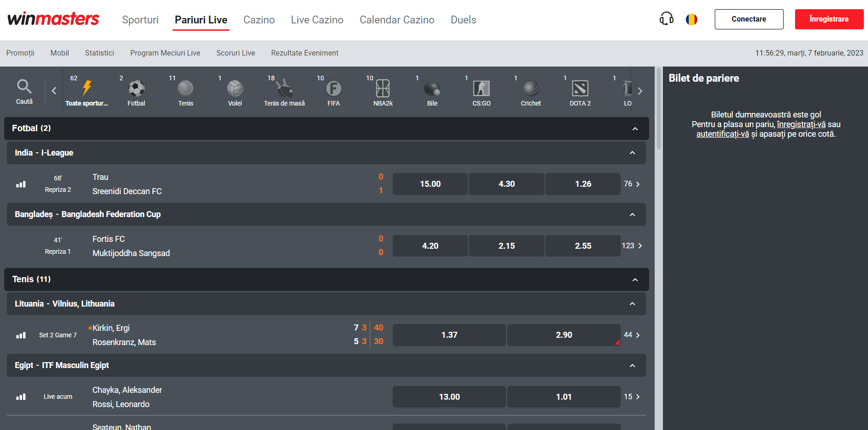Screen dimensions: 868x430
Task: Open stats icon for Kirkin vs Rosenkranz
Action: pos(21,335)
